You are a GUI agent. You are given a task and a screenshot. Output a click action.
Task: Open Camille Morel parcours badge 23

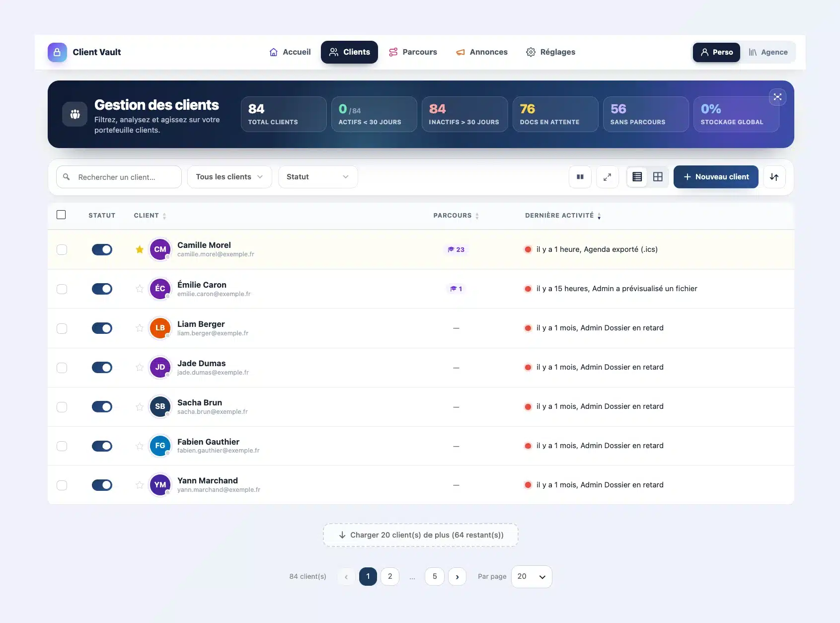click(456, 249)
